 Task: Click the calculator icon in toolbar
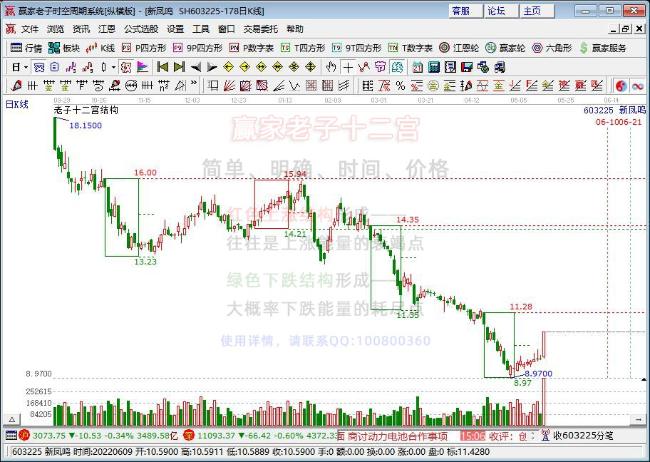click(x=434, y=67)
